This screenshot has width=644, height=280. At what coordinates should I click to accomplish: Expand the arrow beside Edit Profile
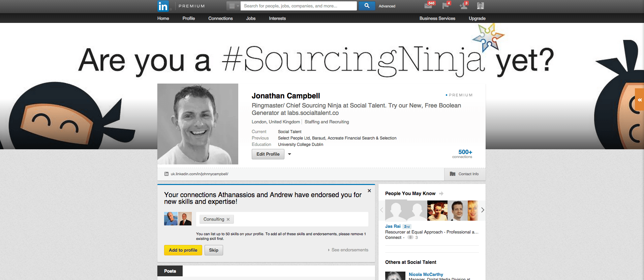pyautogui.click(x=289, y=154)
